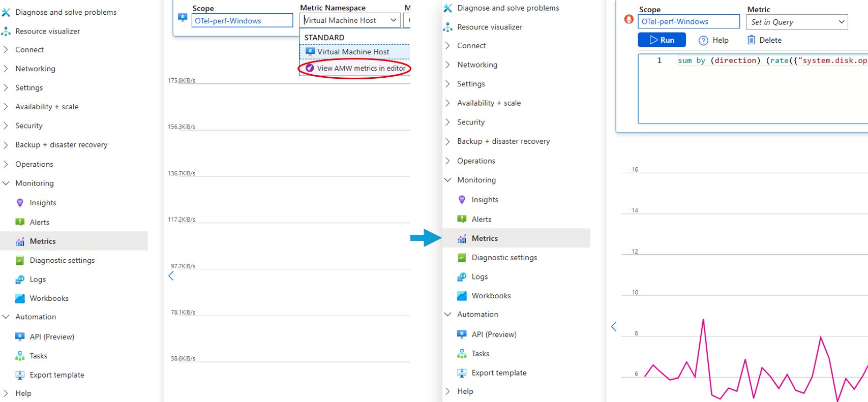
Task: Click the Help button text
Action: pos(721,40)
